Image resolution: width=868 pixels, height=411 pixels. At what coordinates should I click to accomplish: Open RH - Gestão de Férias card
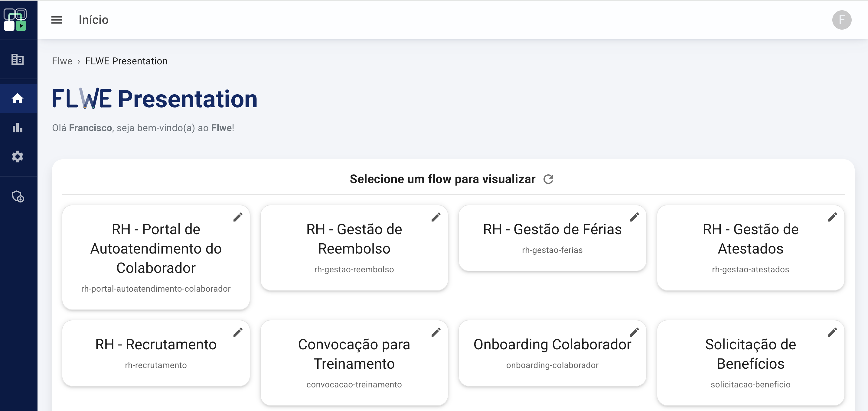click(552, 238)
